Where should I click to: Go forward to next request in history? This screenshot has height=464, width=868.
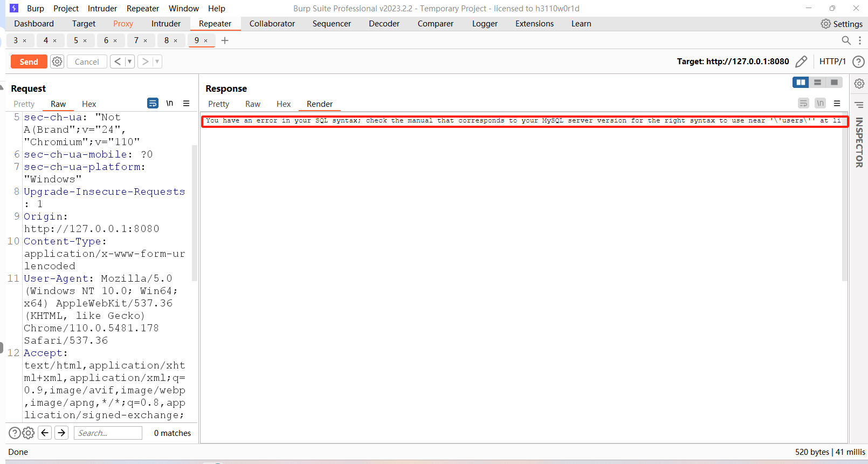pyautogui.click(x=145, y=62)
